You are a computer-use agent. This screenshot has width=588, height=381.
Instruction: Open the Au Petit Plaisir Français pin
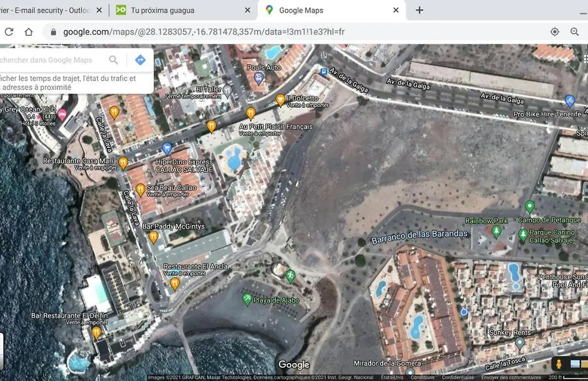click(250, 113)
